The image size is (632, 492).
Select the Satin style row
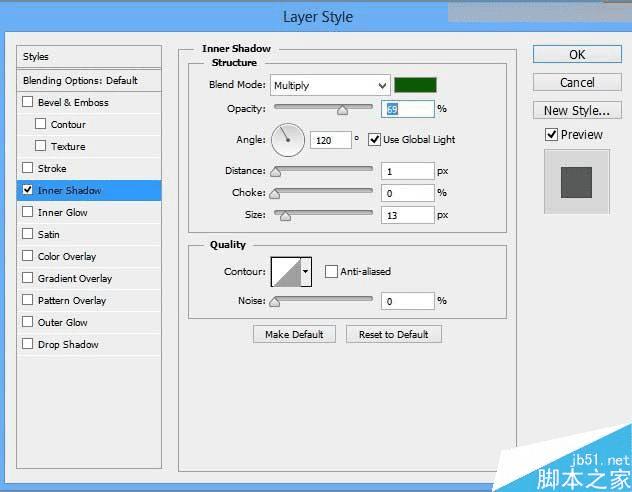pyautogui.click(x=89, y=234)
